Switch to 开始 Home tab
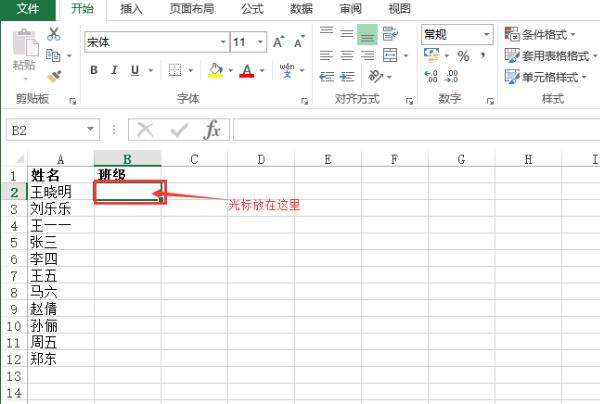This screenshot has height=404, width=600. coord(82,8)
